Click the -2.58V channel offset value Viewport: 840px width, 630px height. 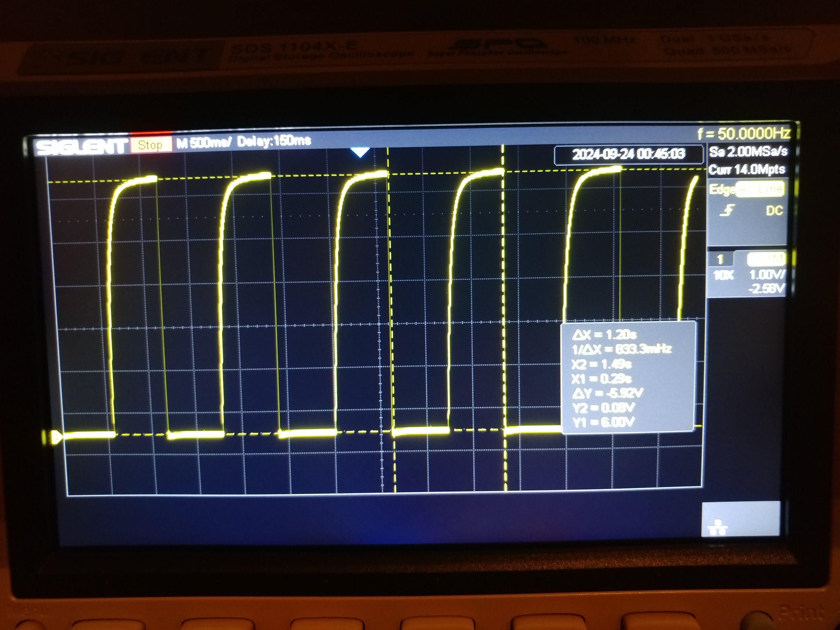coord(766,289)
